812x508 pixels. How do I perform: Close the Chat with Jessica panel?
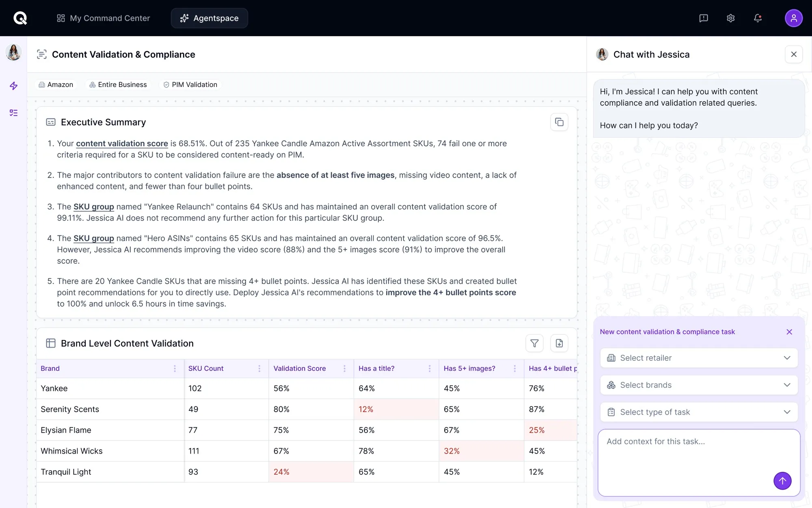click(794, 54)
